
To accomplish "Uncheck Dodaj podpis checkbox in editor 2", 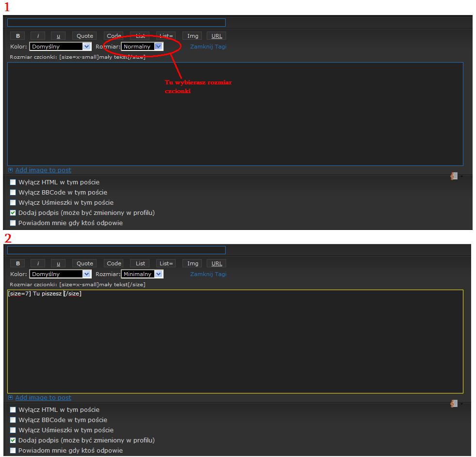I will pos(13,441).
